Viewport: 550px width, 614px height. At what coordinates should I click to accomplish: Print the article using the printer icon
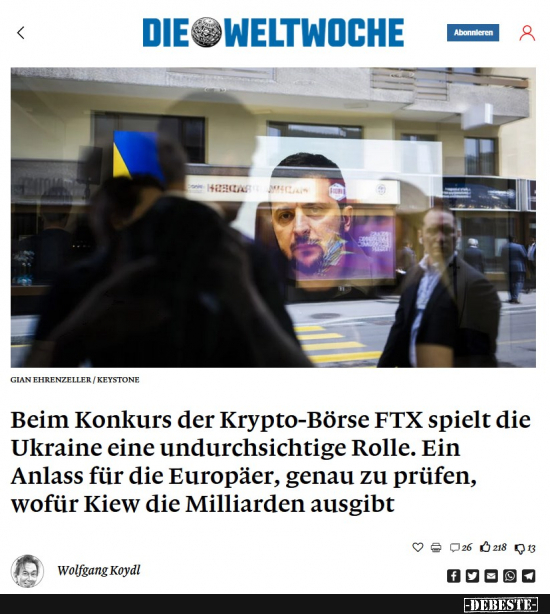tap(436, 547)
